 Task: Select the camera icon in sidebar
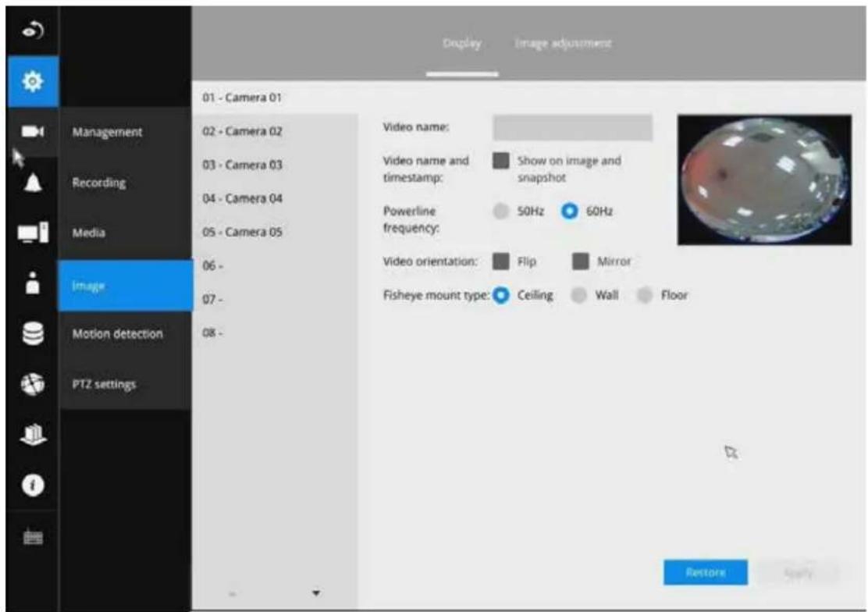tap(33, 132)
